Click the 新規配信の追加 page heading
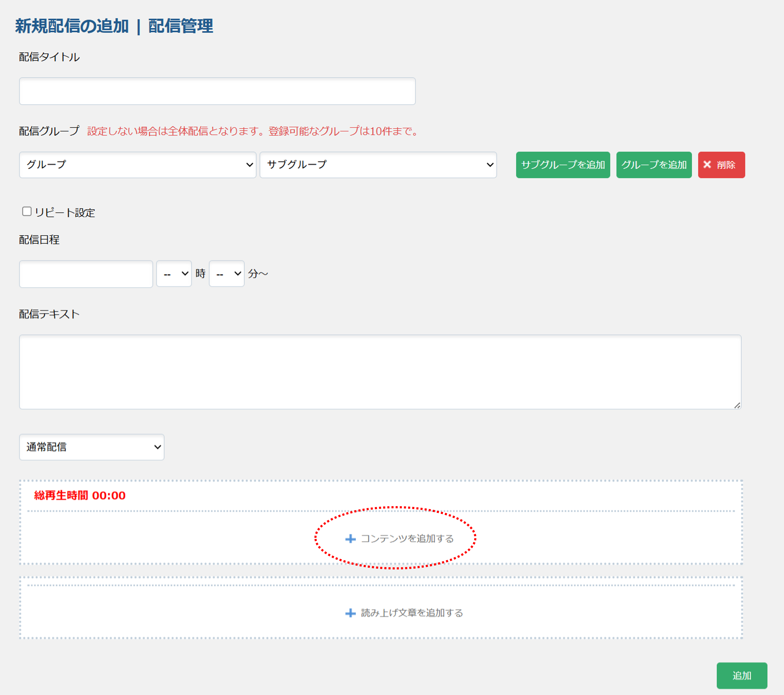The image size is (784, 695). pos(72,26)
